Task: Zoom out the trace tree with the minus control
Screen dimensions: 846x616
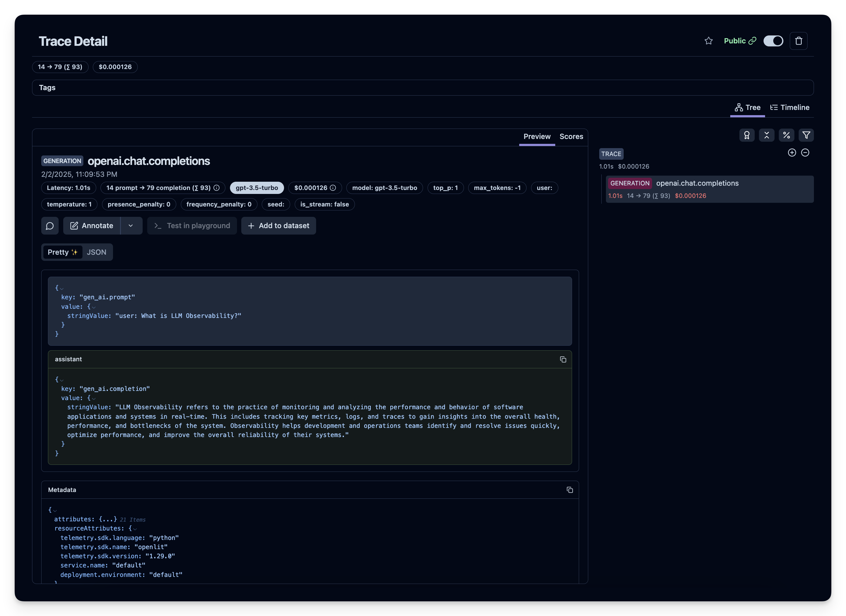Action: tap(805, 153)
